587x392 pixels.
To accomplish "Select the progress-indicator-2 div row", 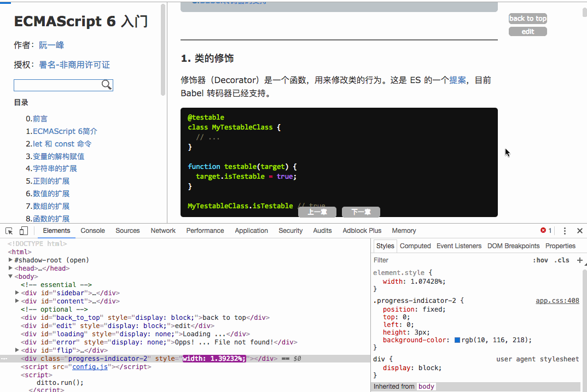I will click(185, 358).
